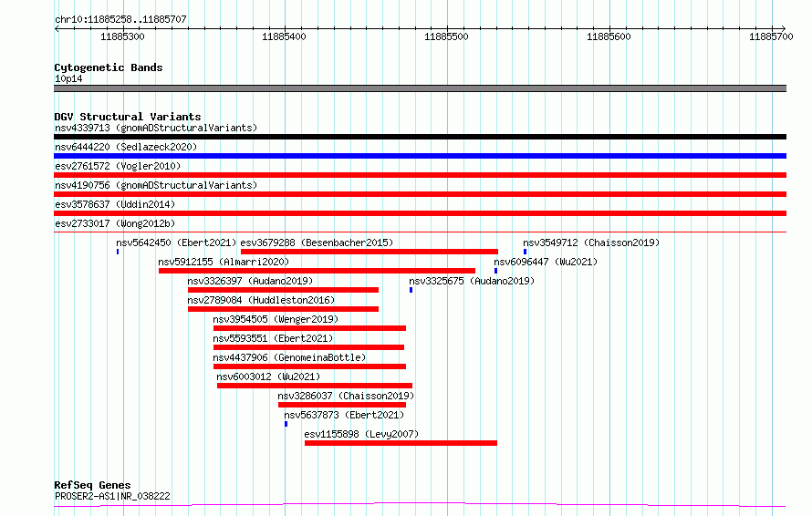The width and height of the screenshot is (812, 516).
Task: Click ruler position 11885300
Action: [123, 36]
